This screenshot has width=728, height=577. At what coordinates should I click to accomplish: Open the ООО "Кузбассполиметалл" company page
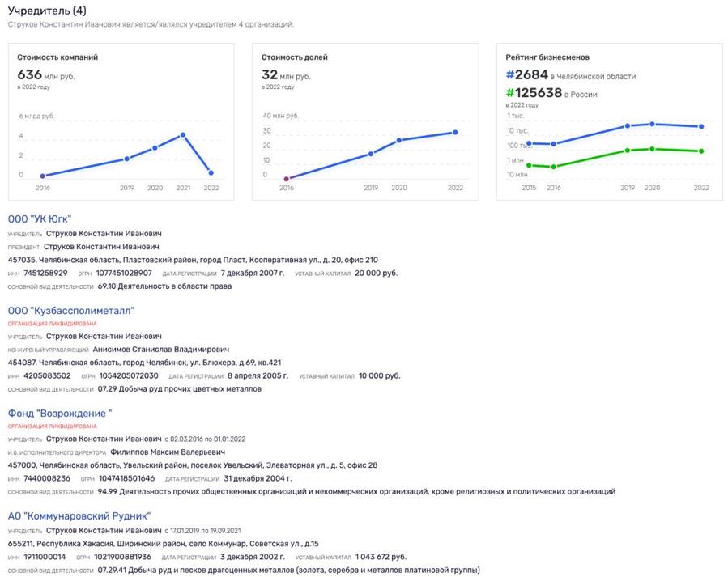pos(70,310)
